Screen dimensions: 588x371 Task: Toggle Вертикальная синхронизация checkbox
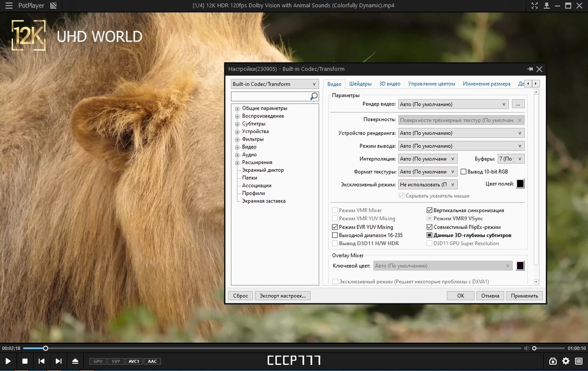tap(429, 210)
